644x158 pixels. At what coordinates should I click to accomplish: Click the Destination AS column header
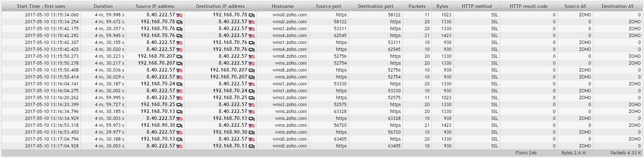pos(617,6)
